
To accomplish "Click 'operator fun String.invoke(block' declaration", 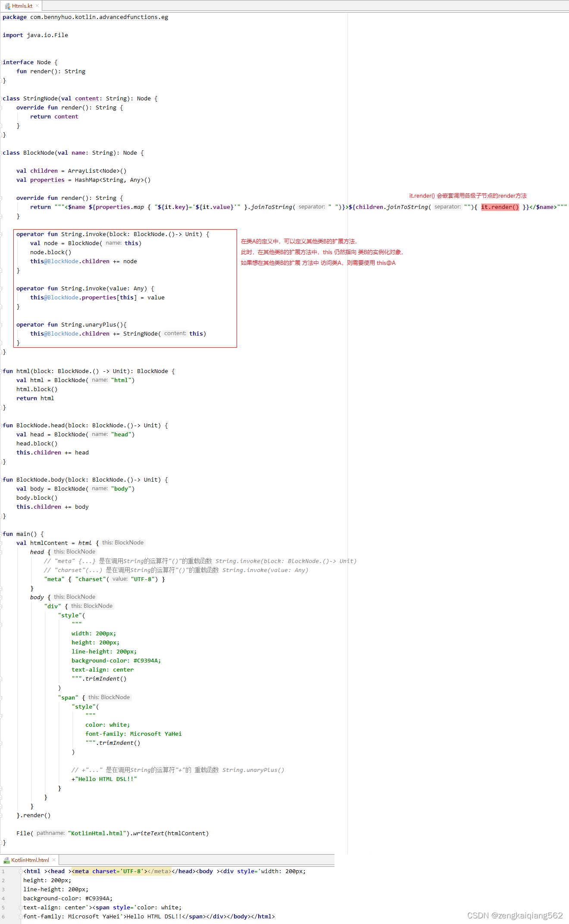I will 113,234.
